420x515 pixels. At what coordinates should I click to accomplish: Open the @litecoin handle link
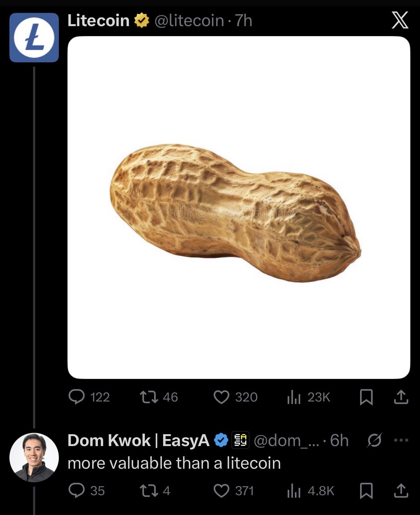pyautogui.click(x=189, y=21)
